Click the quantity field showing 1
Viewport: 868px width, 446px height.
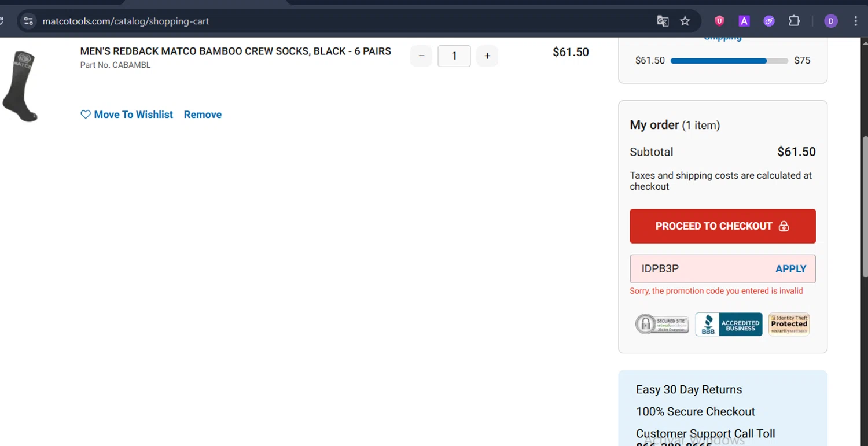pyautogui.click(x=454, y=56)
